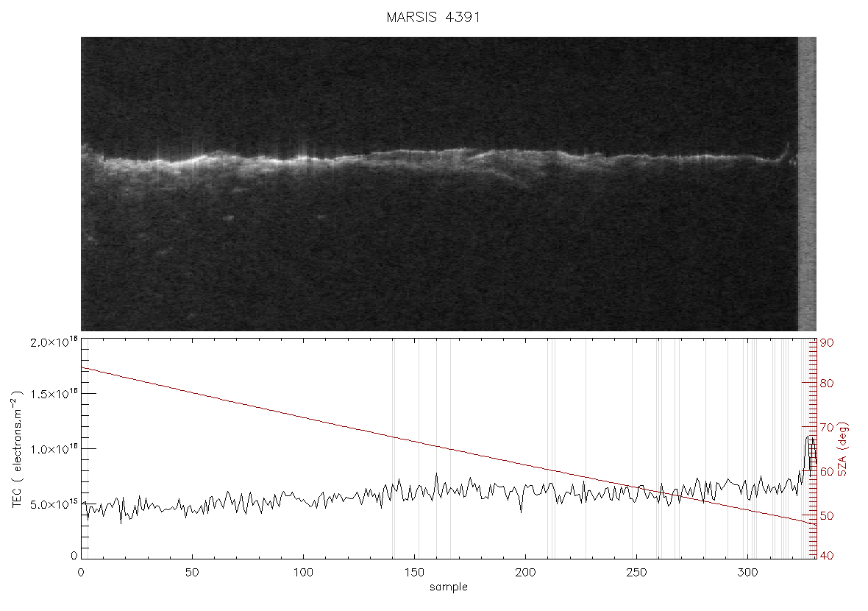868x611 pixels.
Task: Click the 1.5×10^16 TEC tick label
Action: pyautogui.click(x=53, y=394)
